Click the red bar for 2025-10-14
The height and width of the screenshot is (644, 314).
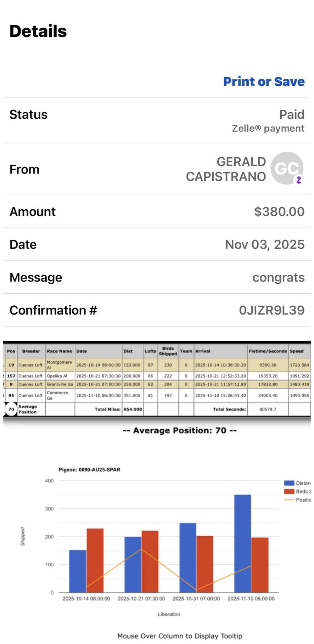[x=95, y=560]
